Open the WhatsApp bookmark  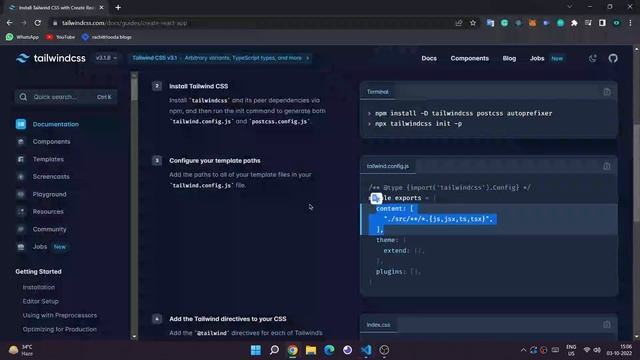(x=22, y=37)
